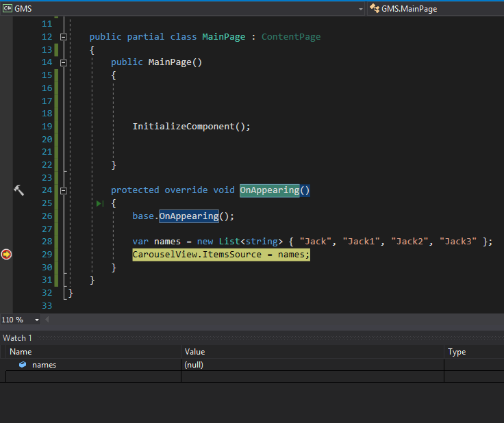Click the hammer quick actions icon
This screenshot has width=504, height=423.
18,190
